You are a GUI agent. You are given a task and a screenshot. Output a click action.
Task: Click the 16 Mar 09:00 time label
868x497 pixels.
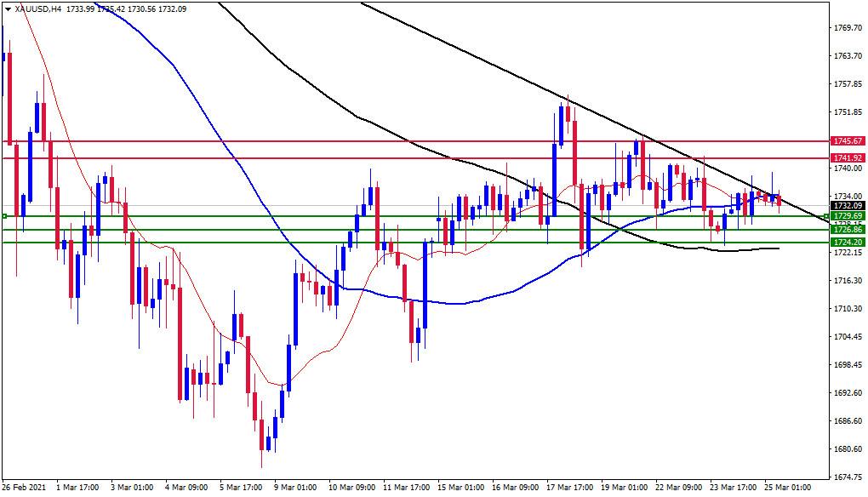516,488
